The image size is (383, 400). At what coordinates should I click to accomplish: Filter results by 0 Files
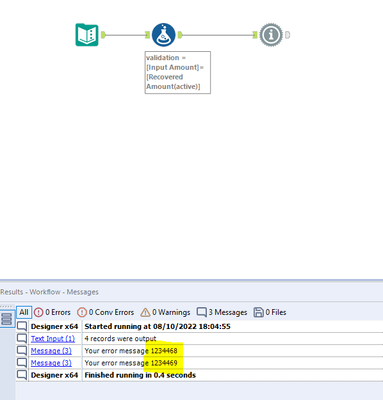(x=270, y=312)
